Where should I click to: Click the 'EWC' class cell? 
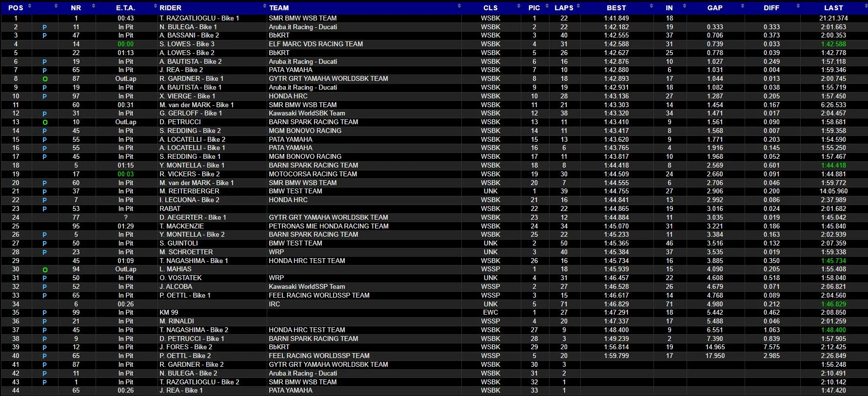[x=490, y=312]
